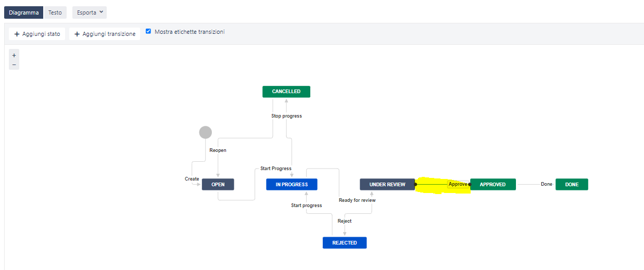Click the Aggiungi transizione button
The image size is (644, 270).
[105, 34]
